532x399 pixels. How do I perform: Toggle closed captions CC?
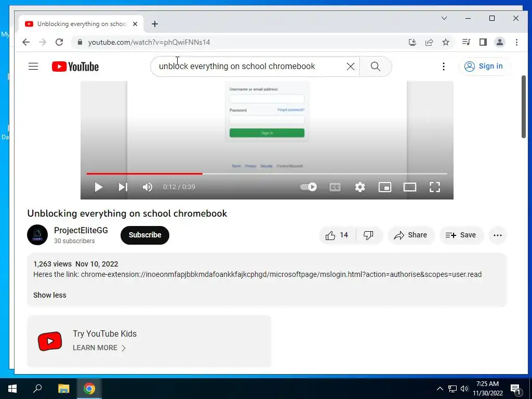pyautogui.click(x=335, y=187)
